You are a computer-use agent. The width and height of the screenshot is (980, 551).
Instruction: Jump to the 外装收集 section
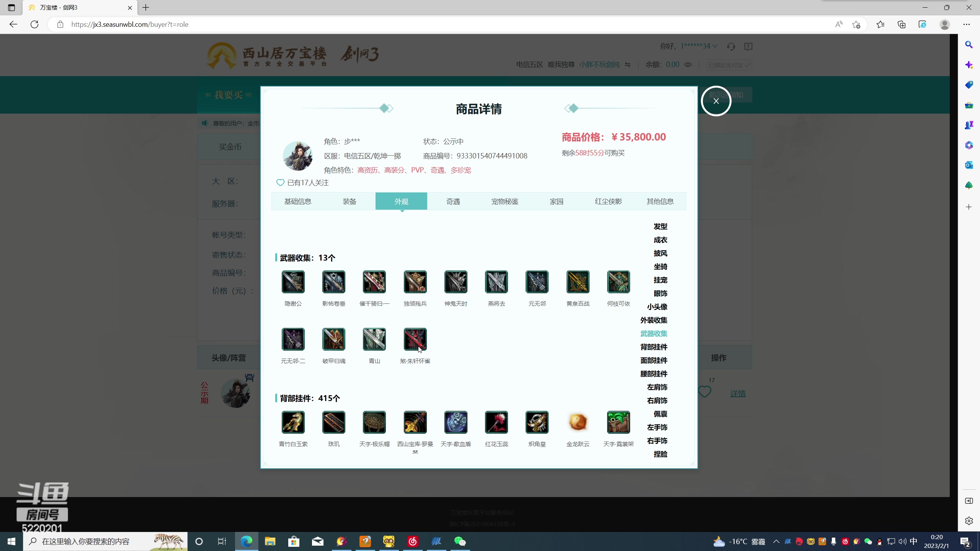654,320
